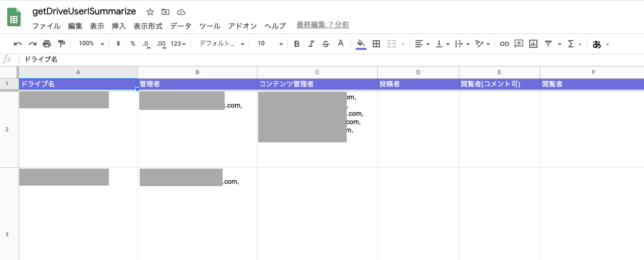Open the font size 10 dropdown

click(270, 44)
